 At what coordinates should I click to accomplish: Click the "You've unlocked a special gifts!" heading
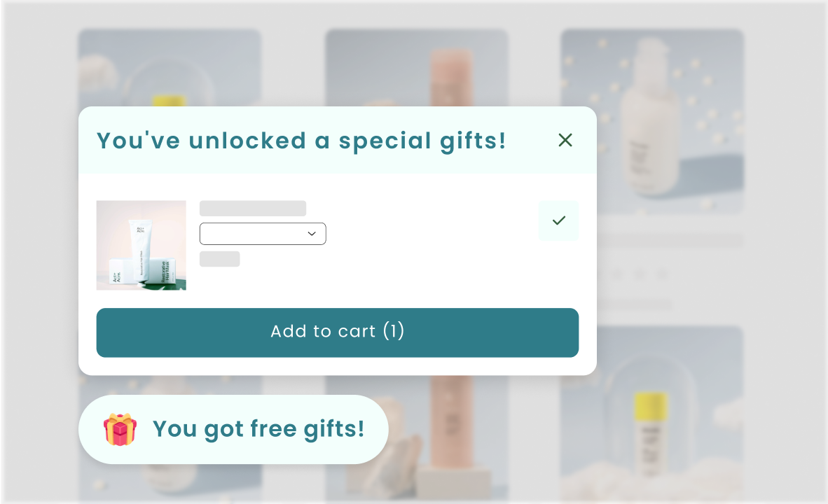[x=301, y=141]
